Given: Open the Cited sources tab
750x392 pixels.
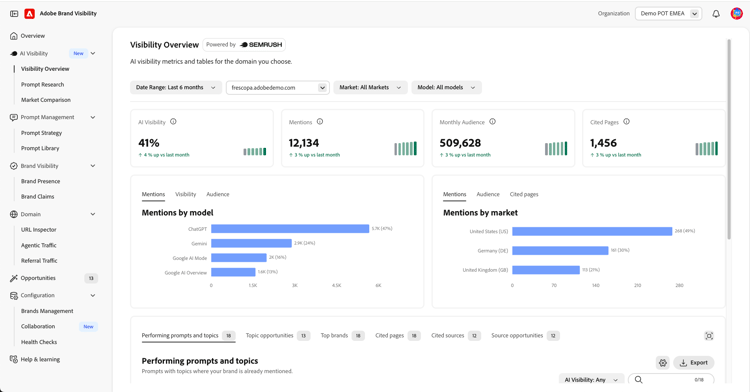Looking at the screenshot, I should pos(456,336).
